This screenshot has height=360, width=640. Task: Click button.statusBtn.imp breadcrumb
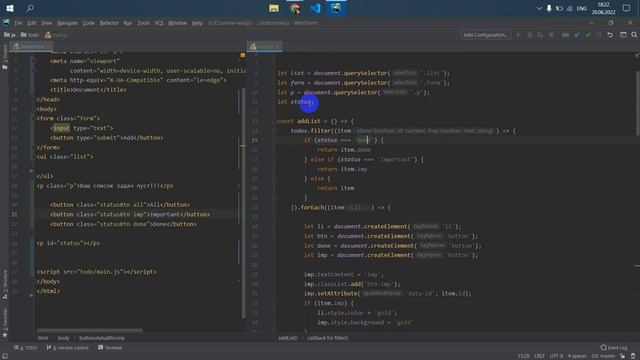pos(102,338)
